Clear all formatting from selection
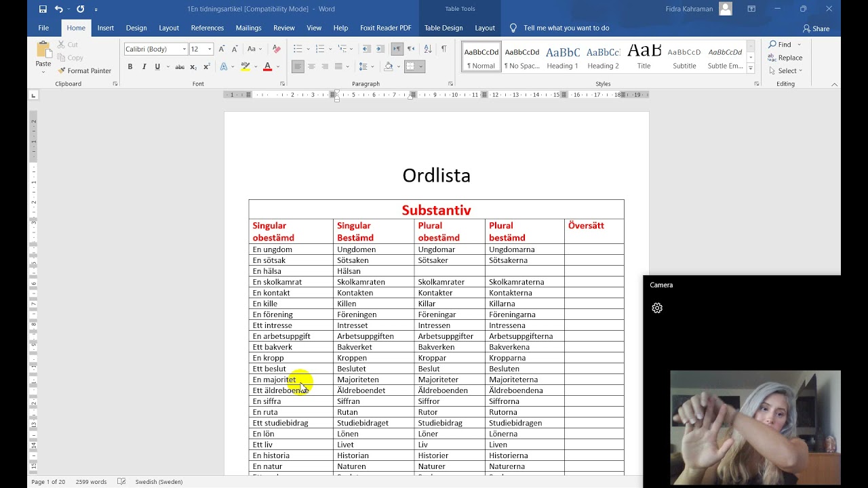The height and width of the screenshot is (488, 868). coord(276,49)
